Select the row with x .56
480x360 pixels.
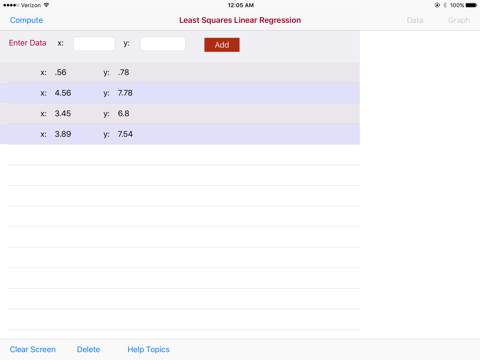coord(180,72)
